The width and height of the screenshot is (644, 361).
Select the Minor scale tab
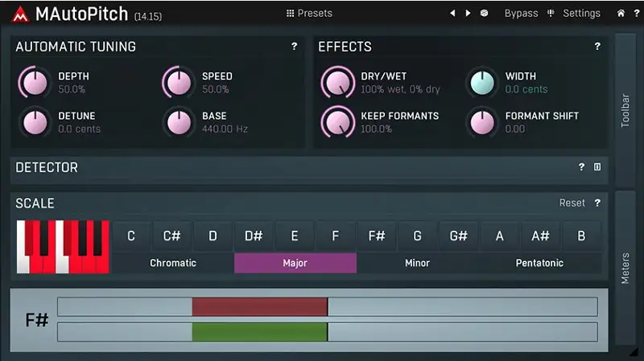pos(417,263)
